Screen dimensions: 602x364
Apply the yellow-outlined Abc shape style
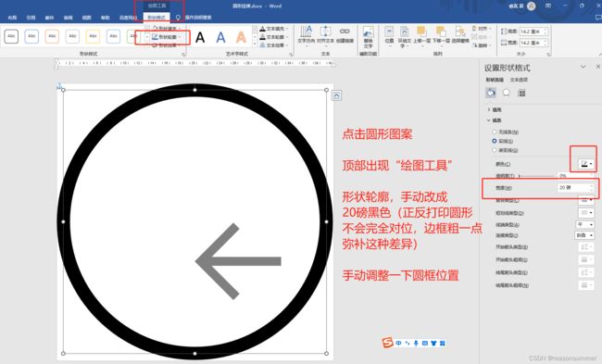[x=93, y=36]
